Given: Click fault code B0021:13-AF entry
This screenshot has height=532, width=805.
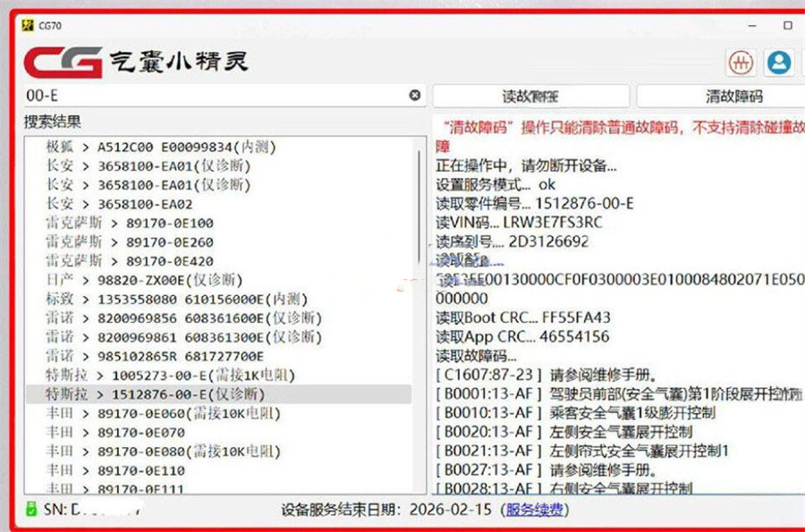Looking at the screenshot, I should [582, 451].
